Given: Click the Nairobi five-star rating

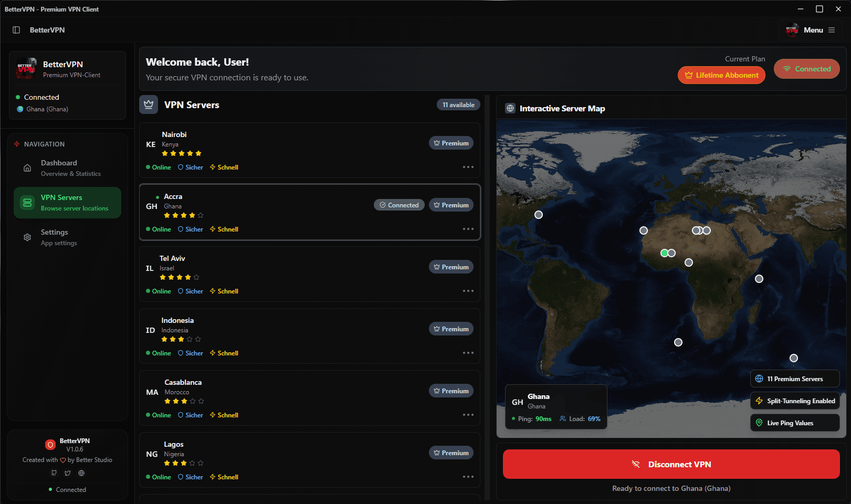Looking at the screenshot, I should [182, 153].
